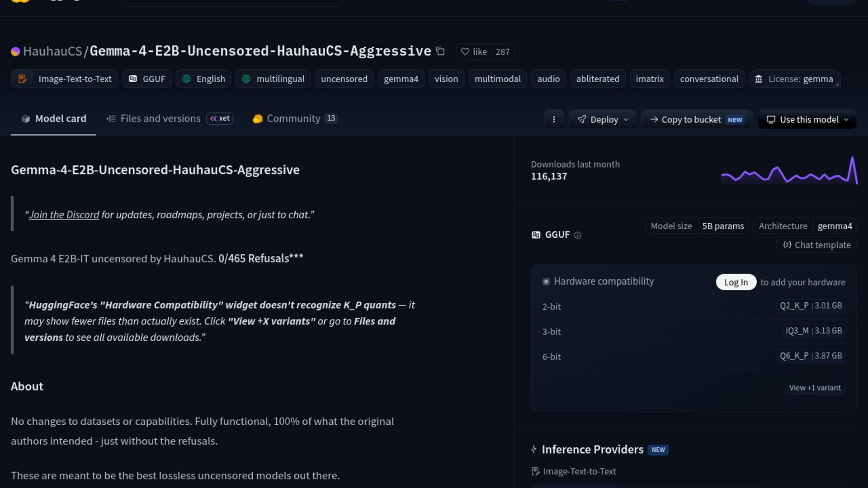Click the Inference Providers lightning icon

[534, 449]
